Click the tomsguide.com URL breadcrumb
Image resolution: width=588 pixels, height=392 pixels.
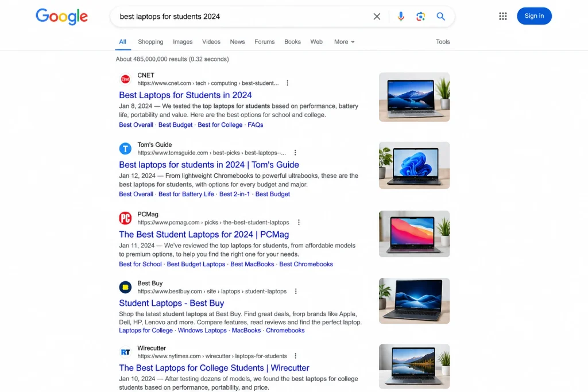[211, 153]
